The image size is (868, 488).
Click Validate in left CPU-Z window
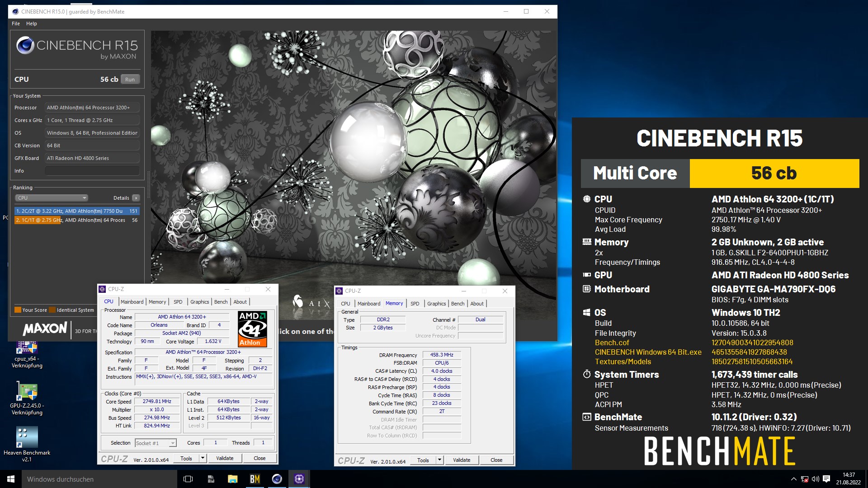coord(225,458)
